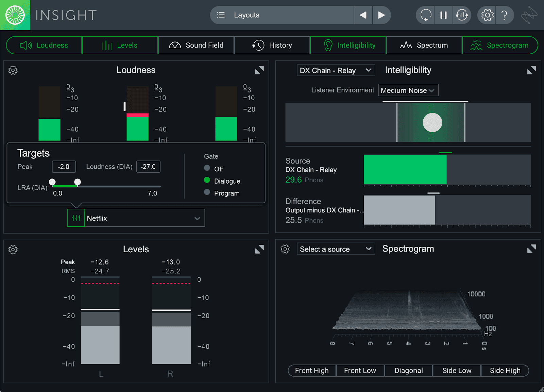Go to previous layout arrow

(x=363, y=15)
